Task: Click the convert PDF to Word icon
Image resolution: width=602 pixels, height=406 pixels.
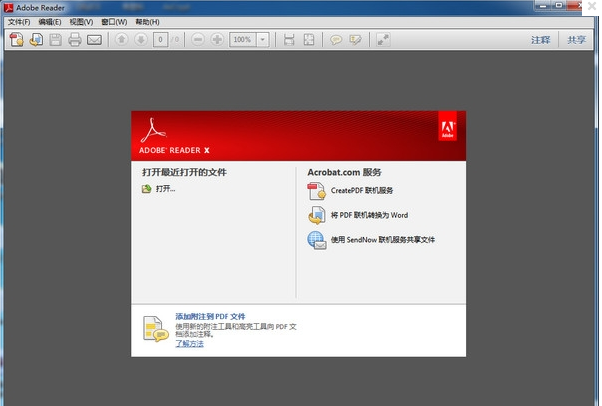Action: [317, 215]
